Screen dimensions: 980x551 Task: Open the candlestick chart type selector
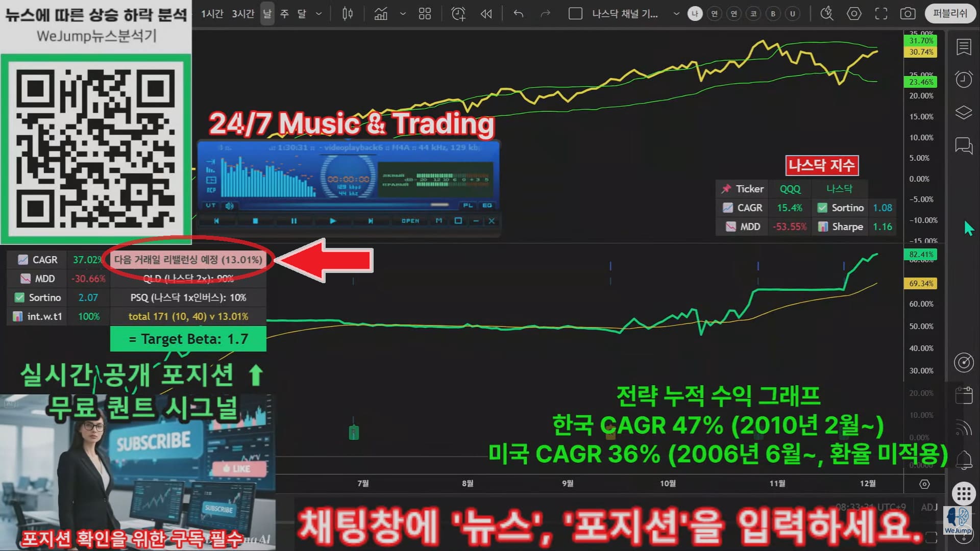coord(348,14)
